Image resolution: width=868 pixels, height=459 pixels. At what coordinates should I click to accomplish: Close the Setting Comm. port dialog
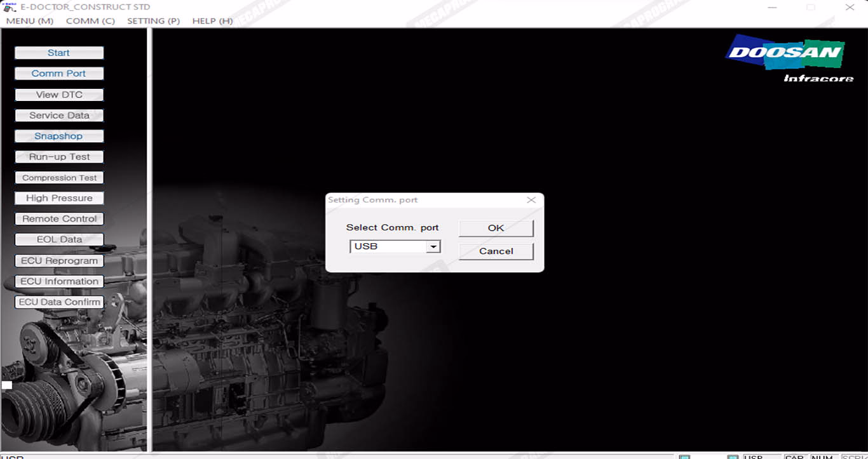pyautogui.click(x=531, y=200)
